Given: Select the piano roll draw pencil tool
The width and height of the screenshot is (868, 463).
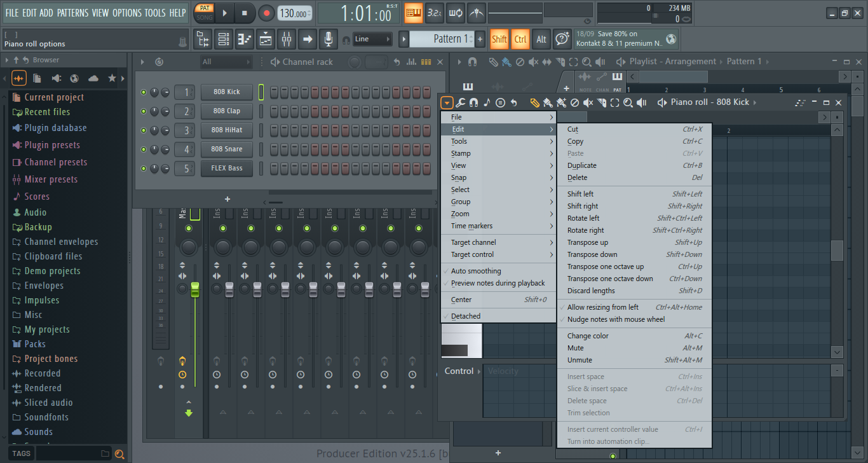Looking at the screenshot, I should click(x=534, y=102).
